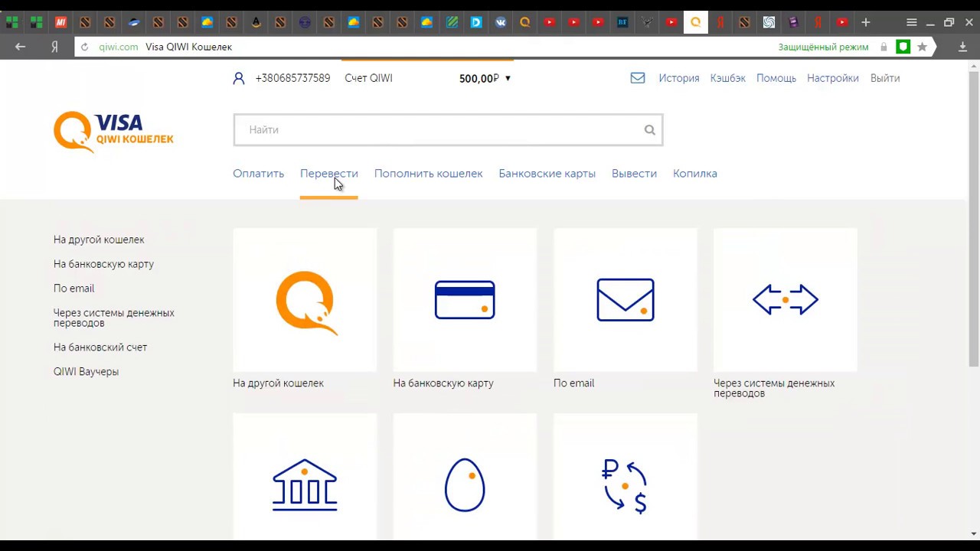Open the Настройки link
The height and width of the screenshot is (551, 980).
tap(833, 78)
